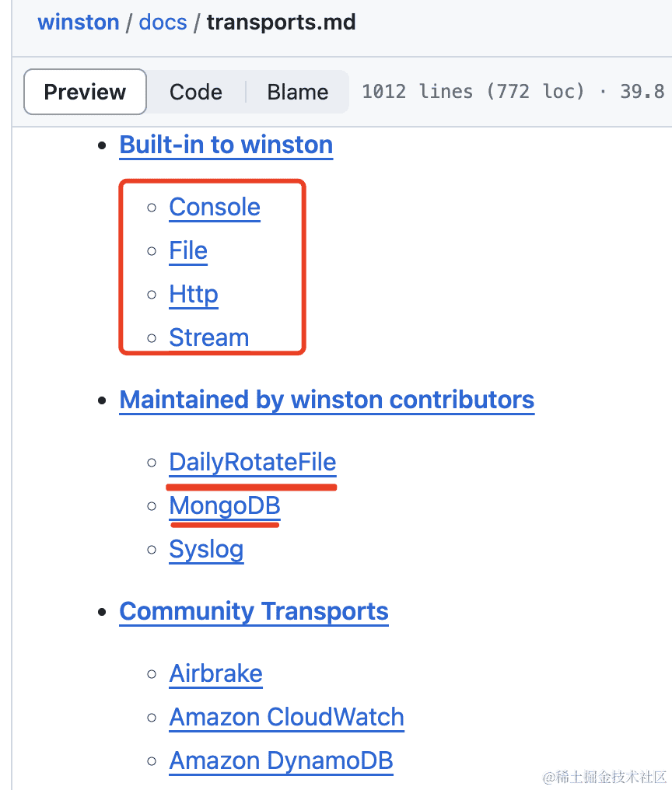672x790 pixels.
Task: Open the DailyRotateFile transport link
Action: (253, 462)
